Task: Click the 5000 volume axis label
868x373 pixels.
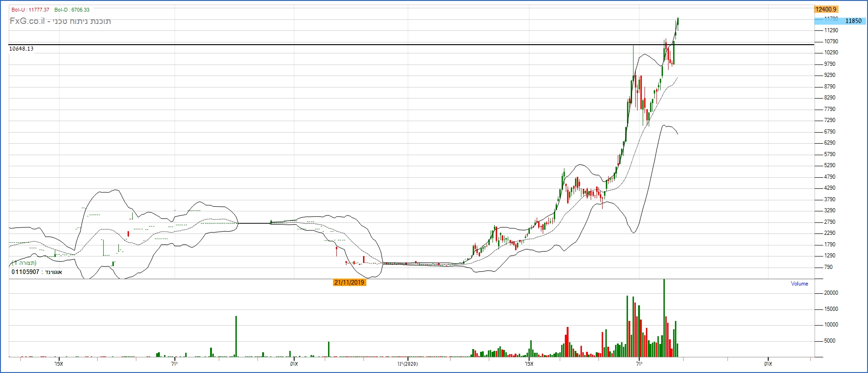Action: pyautogui.click(x=830, y=341)
